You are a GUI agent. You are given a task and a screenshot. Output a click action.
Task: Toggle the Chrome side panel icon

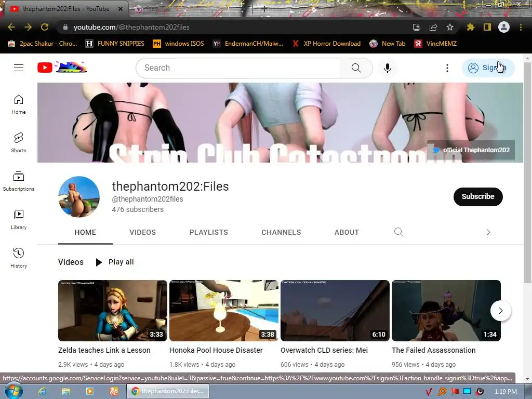pyautogui.click(x=487, y=27)
